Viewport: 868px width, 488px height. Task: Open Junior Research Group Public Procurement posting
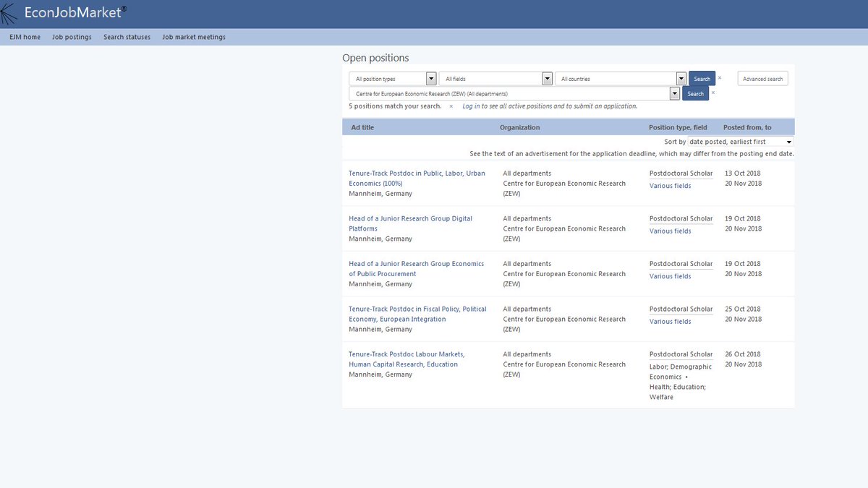pyautogui.click(x=417, y=269)
